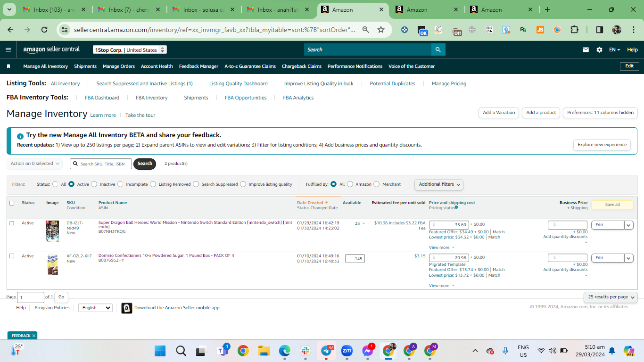Open Slack from the taskbar
The width and height of the screenshot is (644, 362).
305,351
